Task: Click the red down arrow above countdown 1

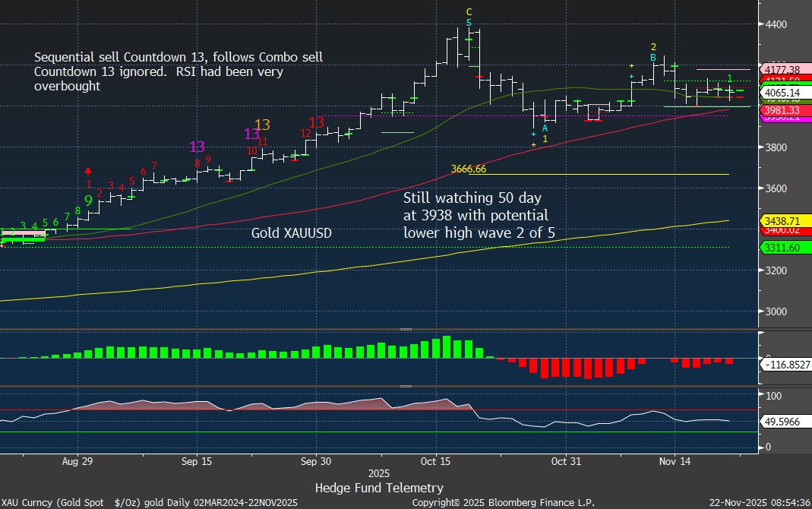Action: click(x=89, y=172)
